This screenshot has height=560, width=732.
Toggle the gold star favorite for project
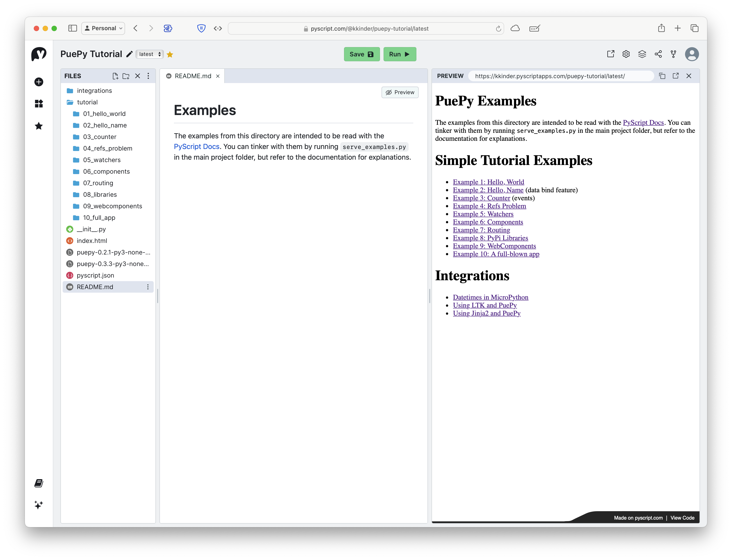click(x=170, y=54)
